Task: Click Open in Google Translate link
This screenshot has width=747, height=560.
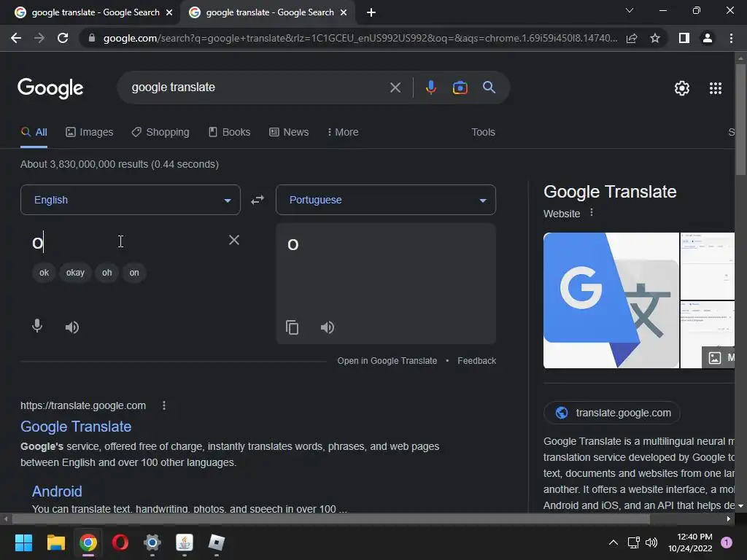Action: [x=387, y=360]
